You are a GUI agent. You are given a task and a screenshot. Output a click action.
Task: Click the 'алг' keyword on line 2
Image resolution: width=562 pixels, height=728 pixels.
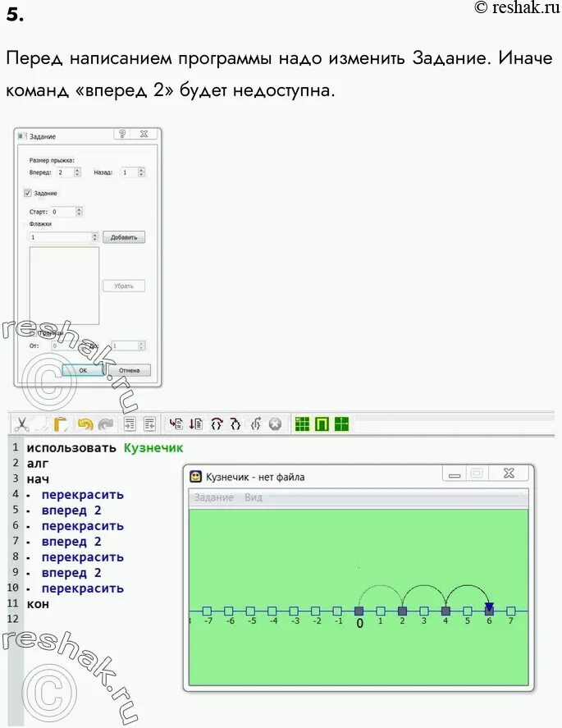click(x=38, y=464)
